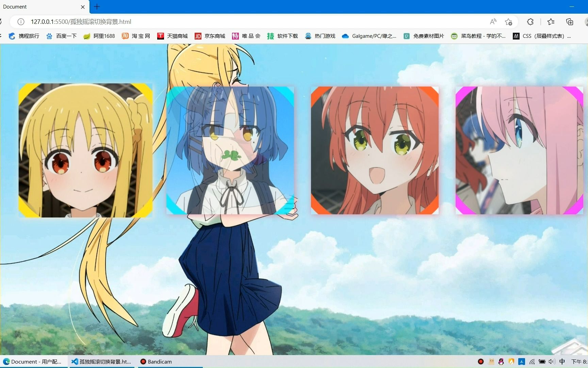Viewport: 588px width, 368px height.
Task: Click the battery status tray icon
Action: [542, 362]
